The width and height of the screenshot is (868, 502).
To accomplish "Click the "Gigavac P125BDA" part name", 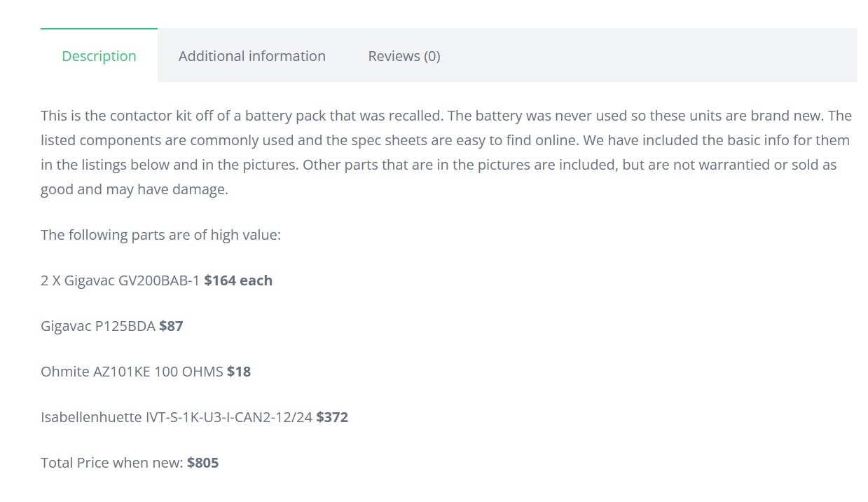I will pos(98,326).
